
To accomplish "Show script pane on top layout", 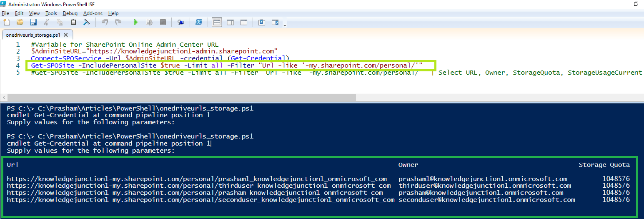I will 217,22.
